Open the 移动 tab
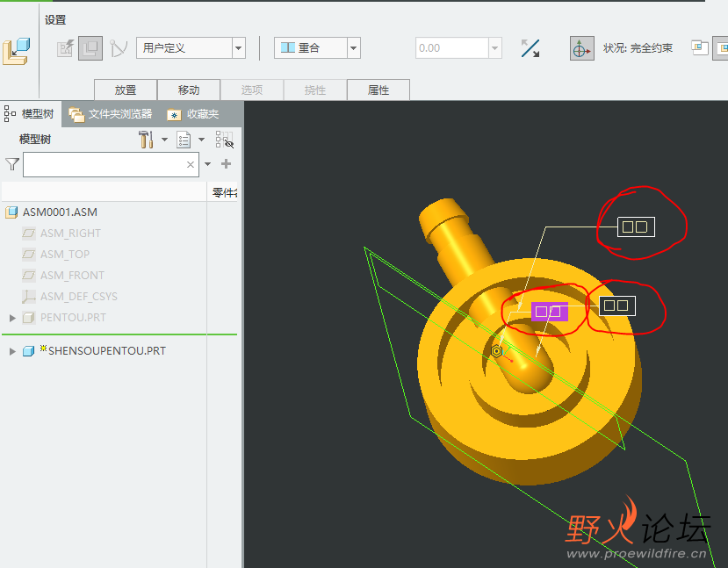Screen dimensions: 728x568 point(189,90)
